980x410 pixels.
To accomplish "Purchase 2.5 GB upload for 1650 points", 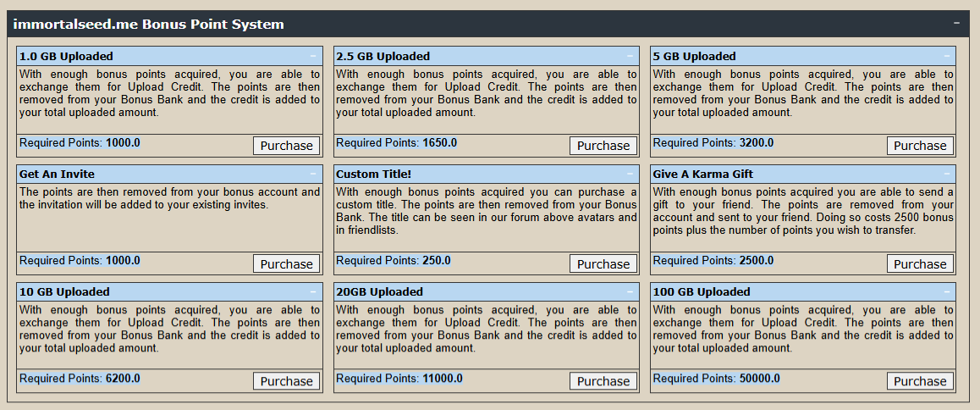I will 603,146.
